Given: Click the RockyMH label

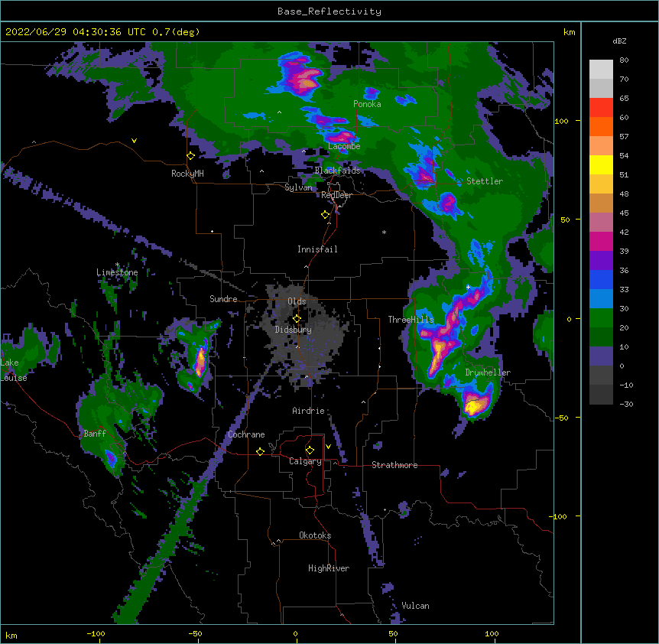Looking at the screenshot, I should coord(187,174).
